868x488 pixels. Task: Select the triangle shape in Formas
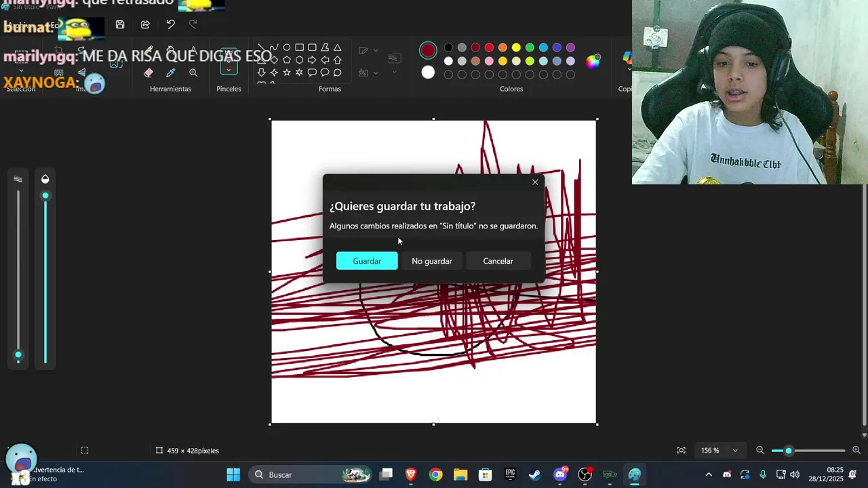(337, 47)
